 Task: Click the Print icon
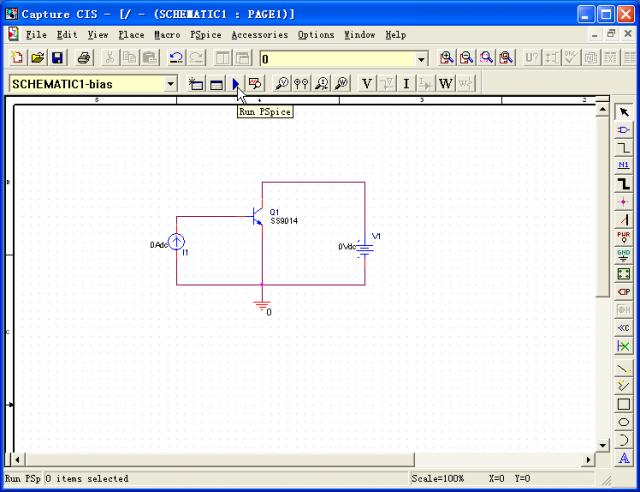pyautogui.click(x=84, y=58)
